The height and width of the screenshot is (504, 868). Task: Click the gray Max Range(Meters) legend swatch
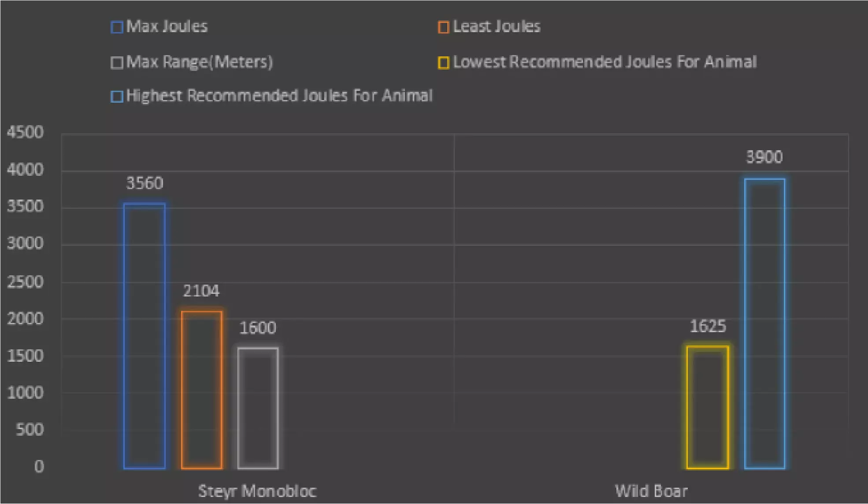tap(117, 63)
